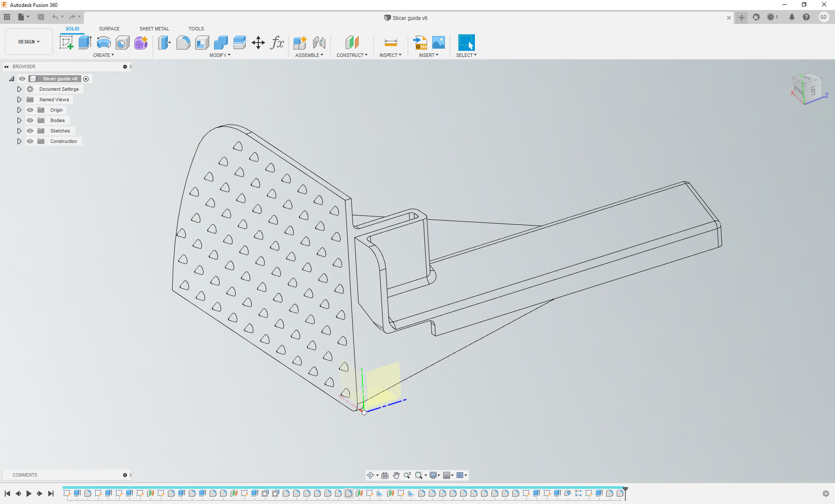835x504 pixels.
Task: Select the Insert SVG icon
Action: coord(420,43)
